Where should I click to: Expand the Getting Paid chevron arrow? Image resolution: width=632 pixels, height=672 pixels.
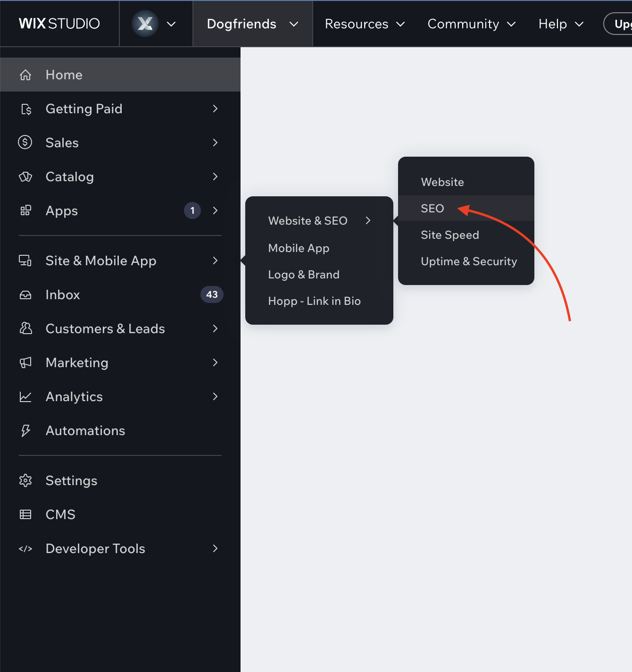[215, 109]
